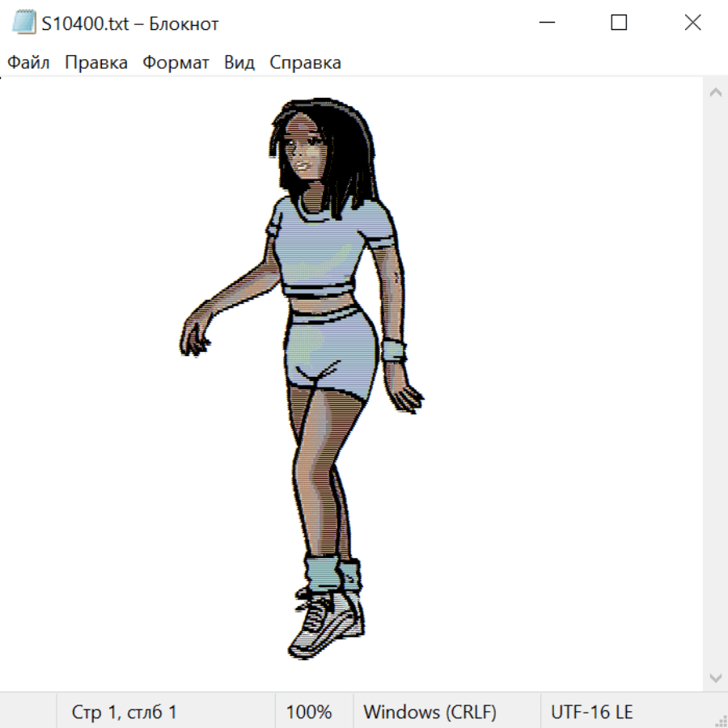
Task: Click the Notepad icon in the title bar
Action: pos(24,23)
